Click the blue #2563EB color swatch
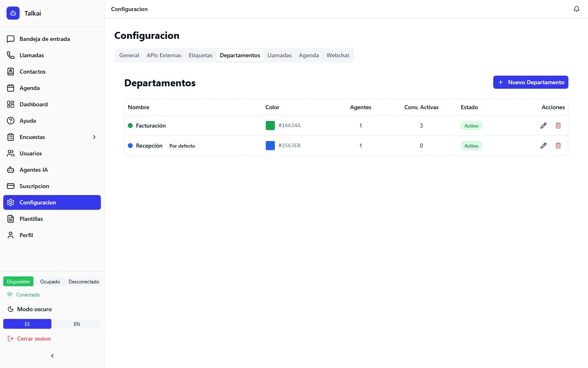Image resolution: width=588 pixels, height=368 pixels. click(x=270, y=146)
